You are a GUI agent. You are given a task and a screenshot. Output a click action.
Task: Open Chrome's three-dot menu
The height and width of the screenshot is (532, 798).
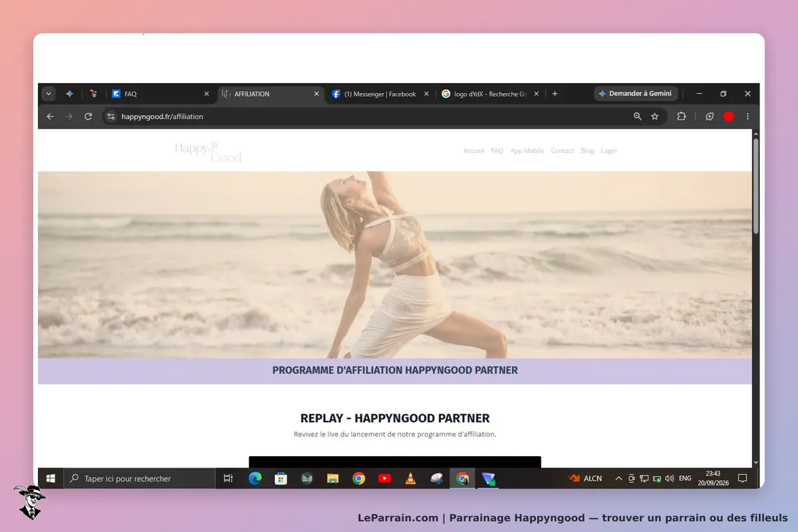coord(747,116)
